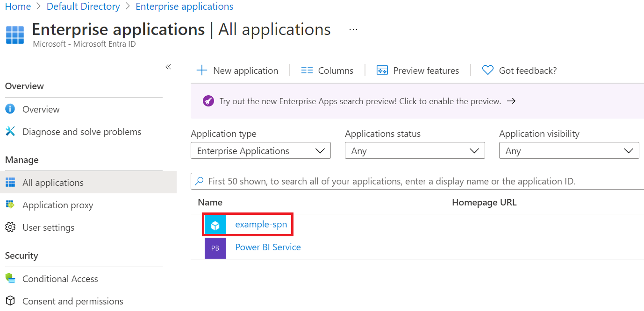Open the Application visibility dropdown
644x311 pixels.
click(x=569, y=151)
